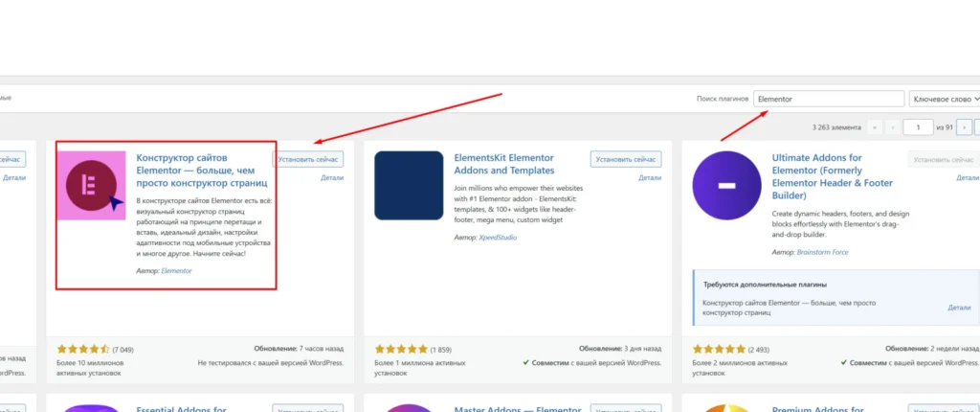This screenshot has height=412, width=980.
Task: Install ElementsKit Elementor Addons now
Action: (x=626, y=159)
